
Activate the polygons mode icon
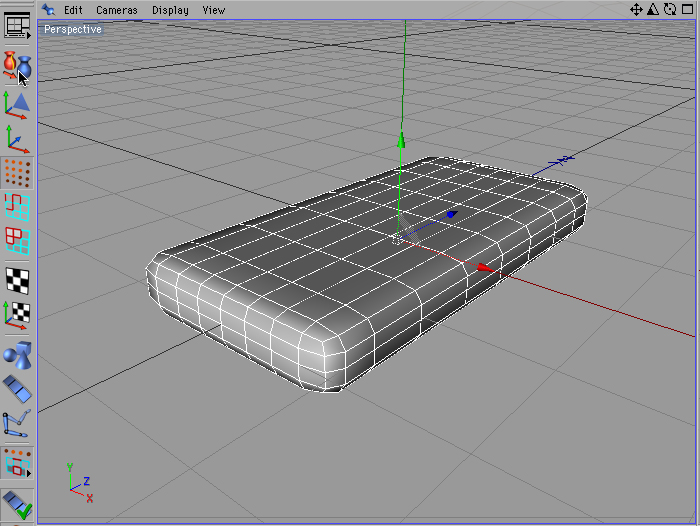(17, 241)
